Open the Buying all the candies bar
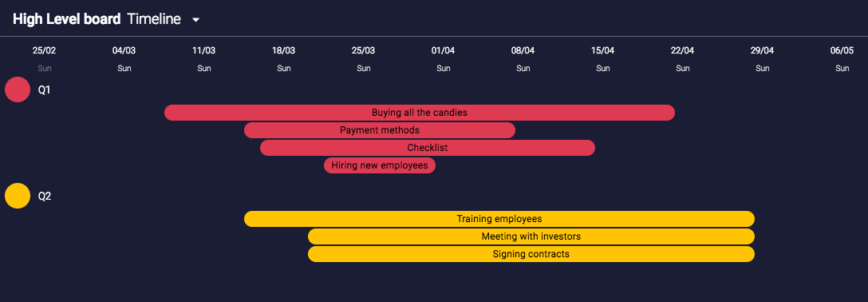 (420, 113)
